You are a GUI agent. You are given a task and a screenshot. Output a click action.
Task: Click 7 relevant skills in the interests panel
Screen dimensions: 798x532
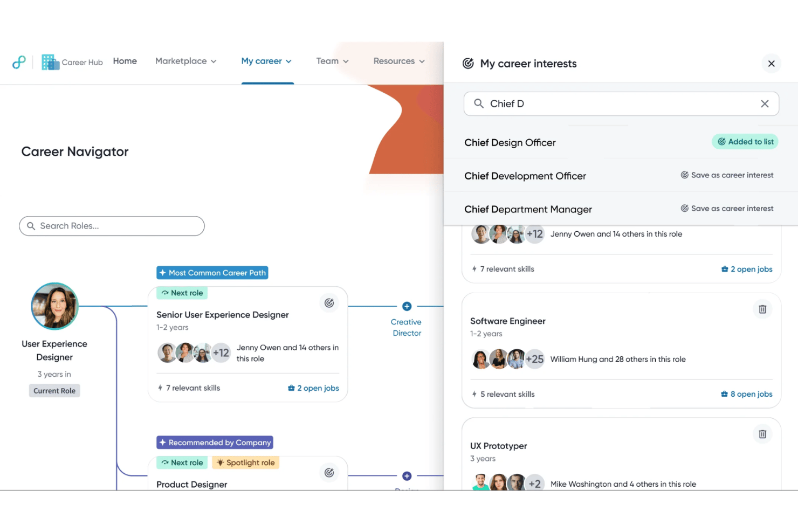pyautogui.click(x=503, y=269)
